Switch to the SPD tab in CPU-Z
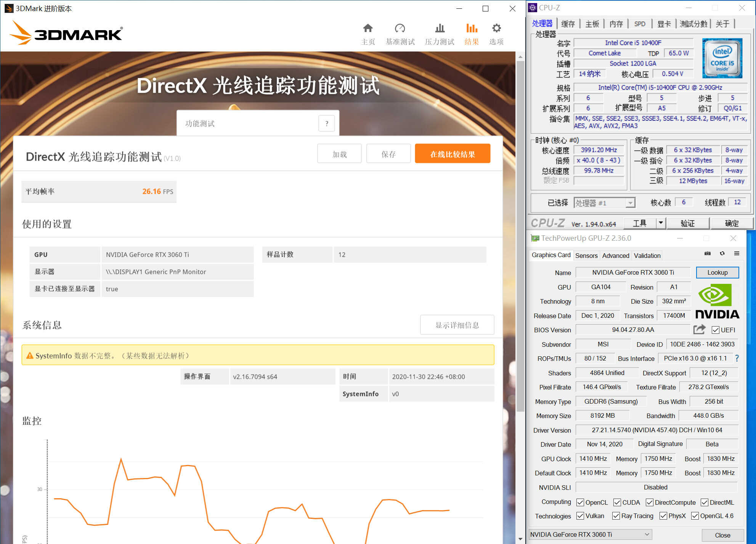The image size is (756, 544). pos(640,24)
